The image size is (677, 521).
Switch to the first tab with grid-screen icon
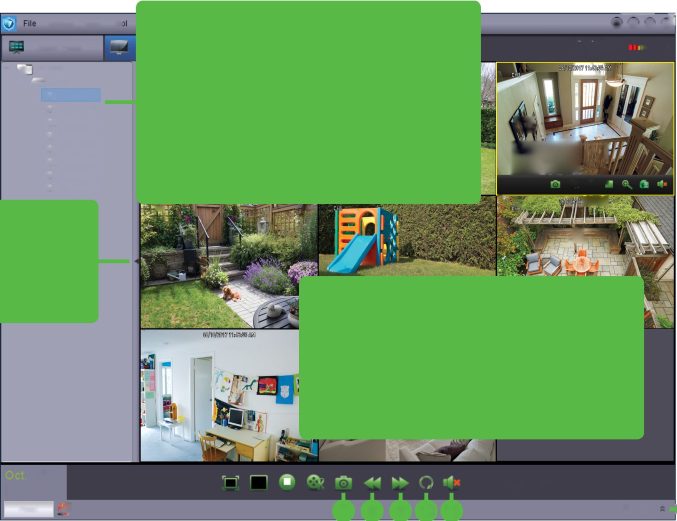coord(16,47)
